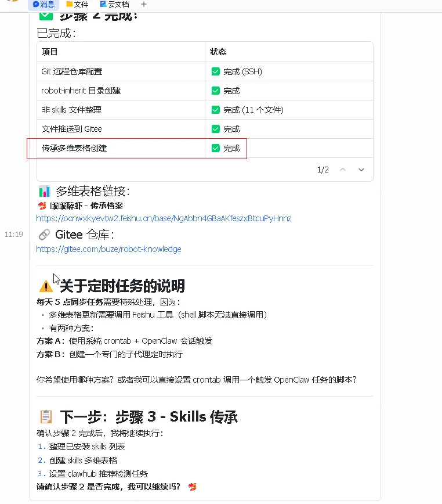
Task: Click the shrimp emoji after 我可以继续吗
Action: [192, 487]
